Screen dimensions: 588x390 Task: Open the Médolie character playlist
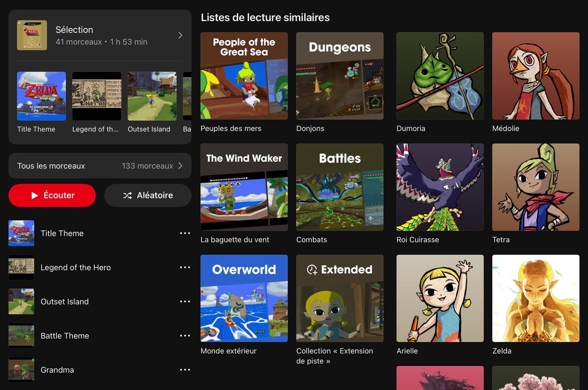click(x=536, y=76)
